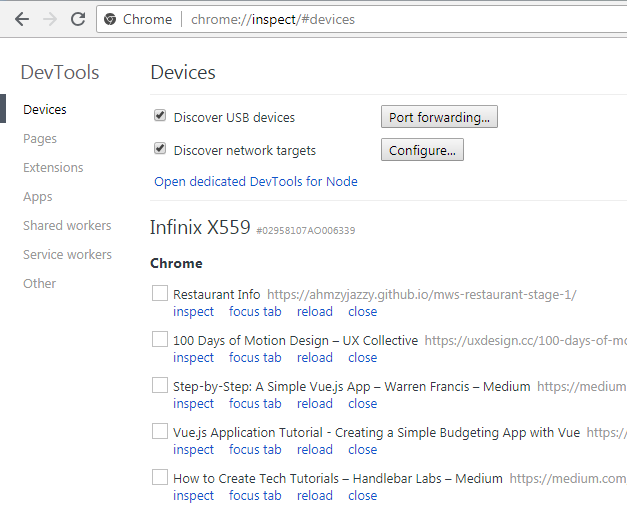This screenshot has width=627, height=511.
Task: Focus the Step-by-Step Vue.js App tab
Action: pyautogui.click(x=255, y=403)
